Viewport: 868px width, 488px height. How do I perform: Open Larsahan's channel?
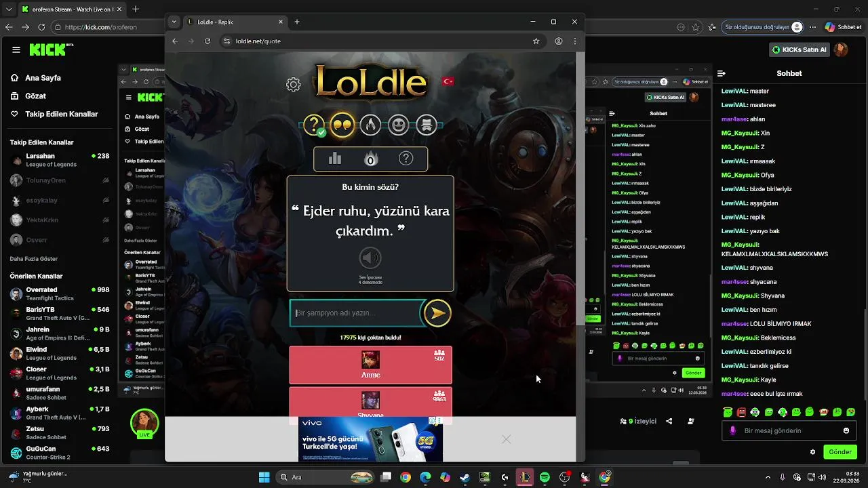click(60, 160)
